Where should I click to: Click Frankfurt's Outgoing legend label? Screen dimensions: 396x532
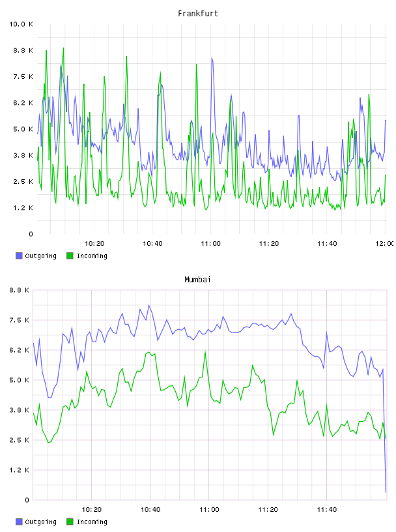click(x=40, y=256)
